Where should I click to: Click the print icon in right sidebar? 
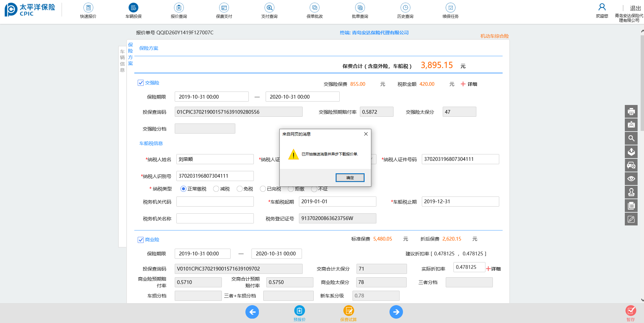coord(631,111)
